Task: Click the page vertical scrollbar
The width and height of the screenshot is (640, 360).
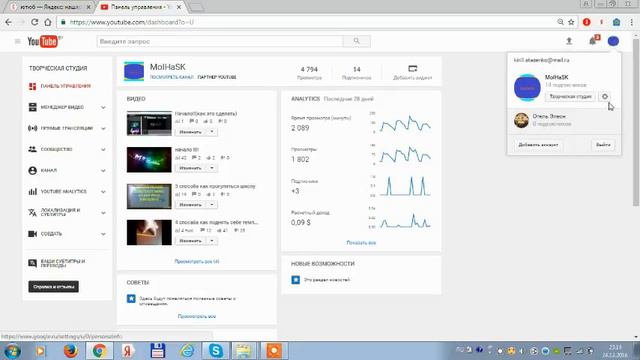Action: click(x=636, y=122)
